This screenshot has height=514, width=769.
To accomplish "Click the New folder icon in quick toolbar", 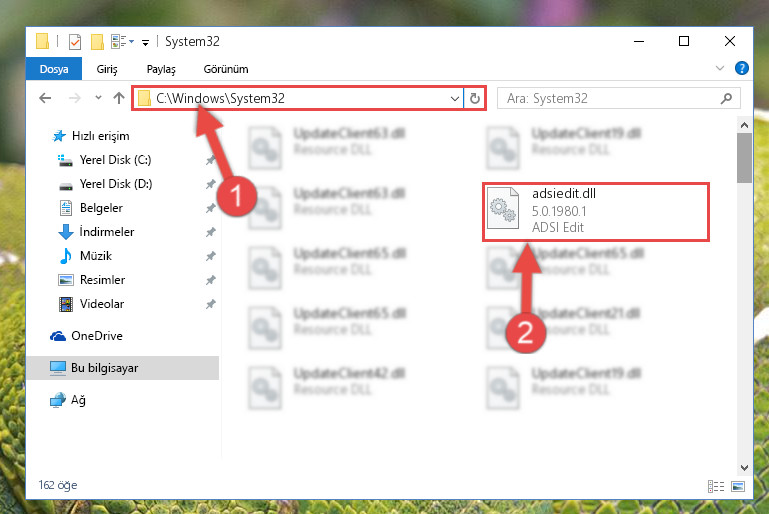I will pyautogui.click(x=97, y=42).
